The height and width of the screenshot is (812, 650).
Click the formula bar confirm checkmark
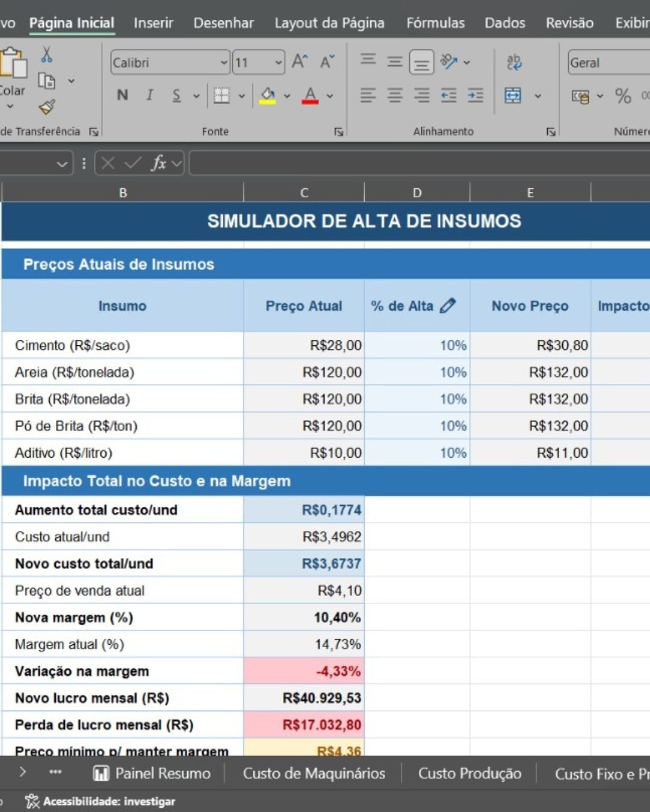coord(133,163)
